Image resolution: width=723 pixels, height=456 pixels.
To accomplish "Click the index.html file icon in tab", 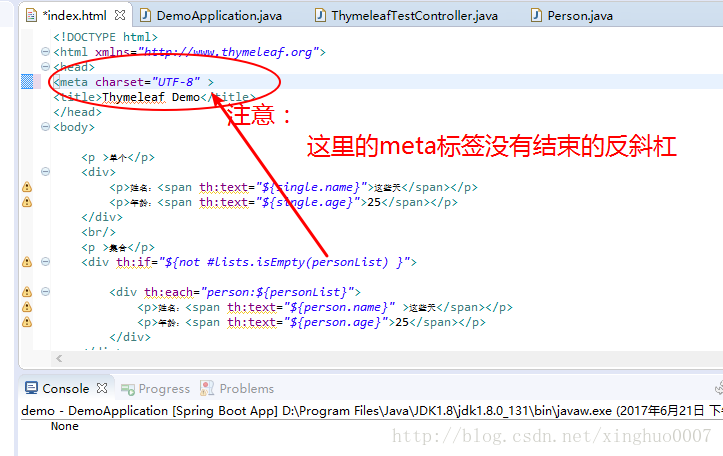I will tap(31, 16).
